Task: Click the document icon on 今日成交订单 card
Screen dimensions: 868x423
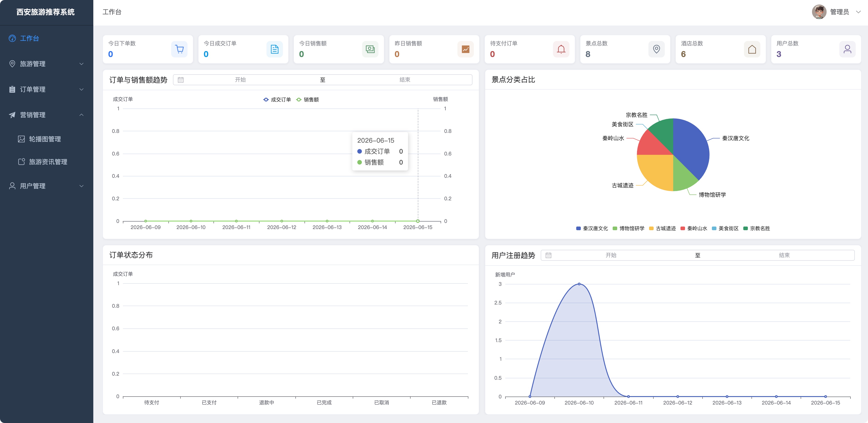Action: [275, 49]
